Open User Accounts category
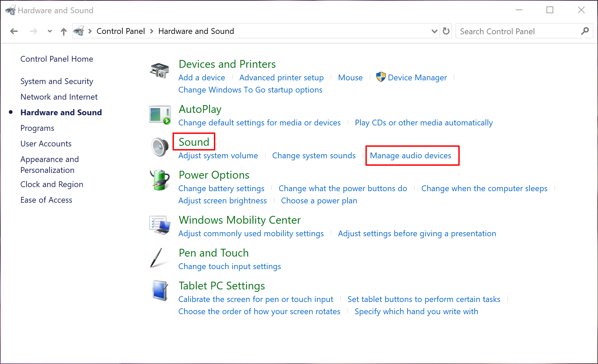The width and height of the screenshot is (598, 364). point(46,144)
